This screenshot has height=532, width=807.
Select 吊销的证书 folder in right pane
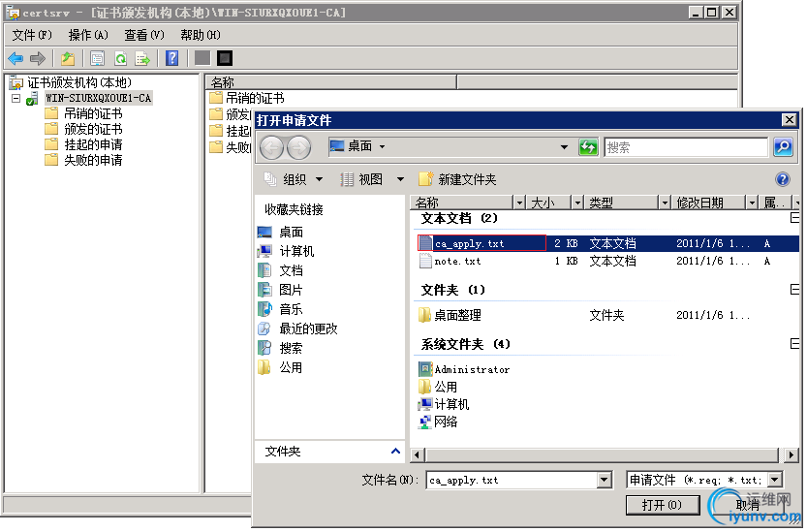247,99
